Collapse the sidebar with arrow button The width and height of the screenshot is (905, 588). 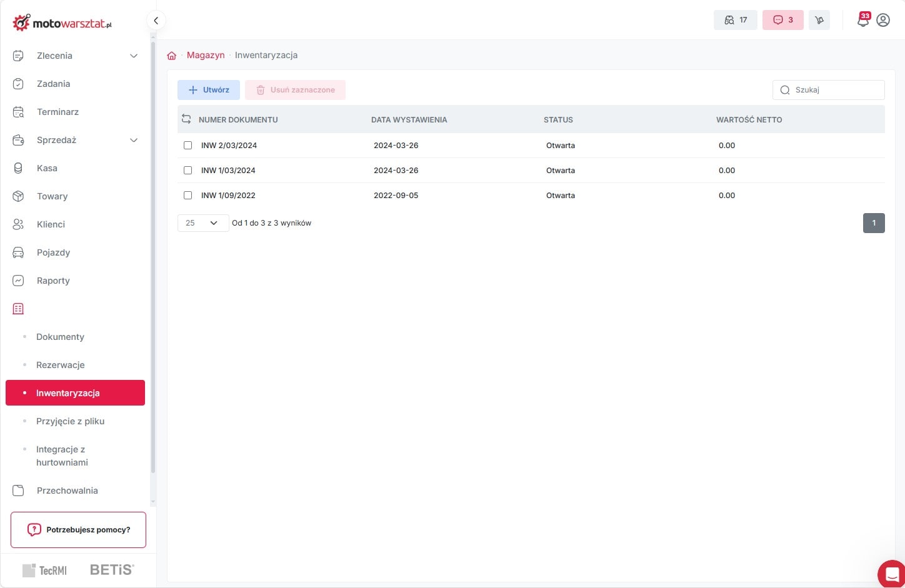point(156,21)
